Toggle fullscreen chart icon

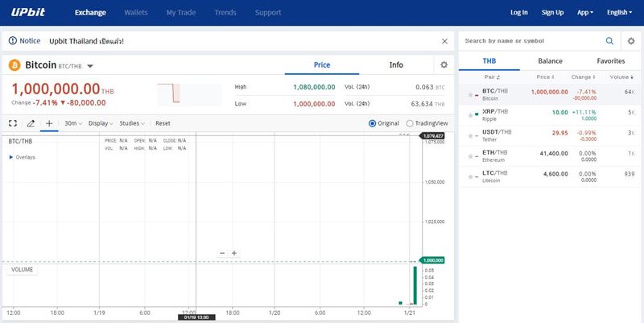click(13, 123)
